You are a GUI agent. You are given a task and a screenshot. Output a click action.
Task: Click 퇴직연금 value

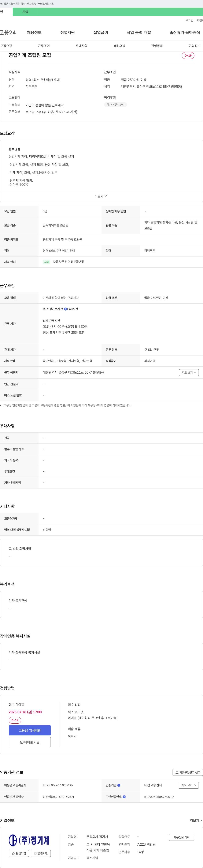point(150,361)
